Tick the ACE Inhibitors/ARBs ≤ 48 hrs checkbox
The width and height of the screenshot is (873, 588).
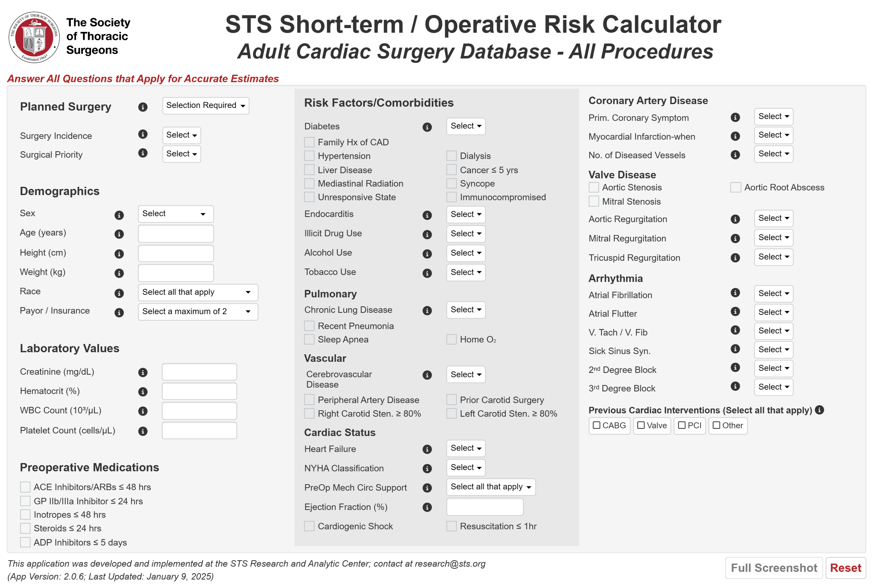[x=25, y=487]
